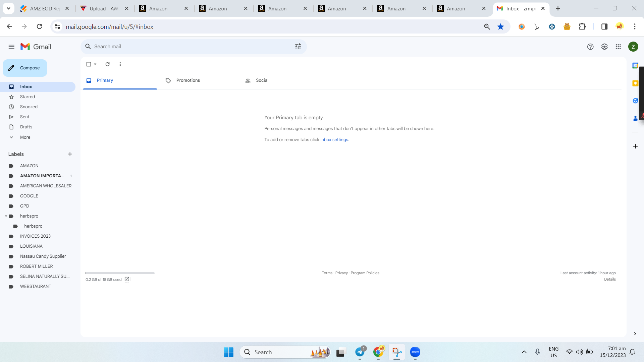The image size is (644, 362).
Task: Switch to the Upload - AW browser tab
Action: click(x=104, y=9)
